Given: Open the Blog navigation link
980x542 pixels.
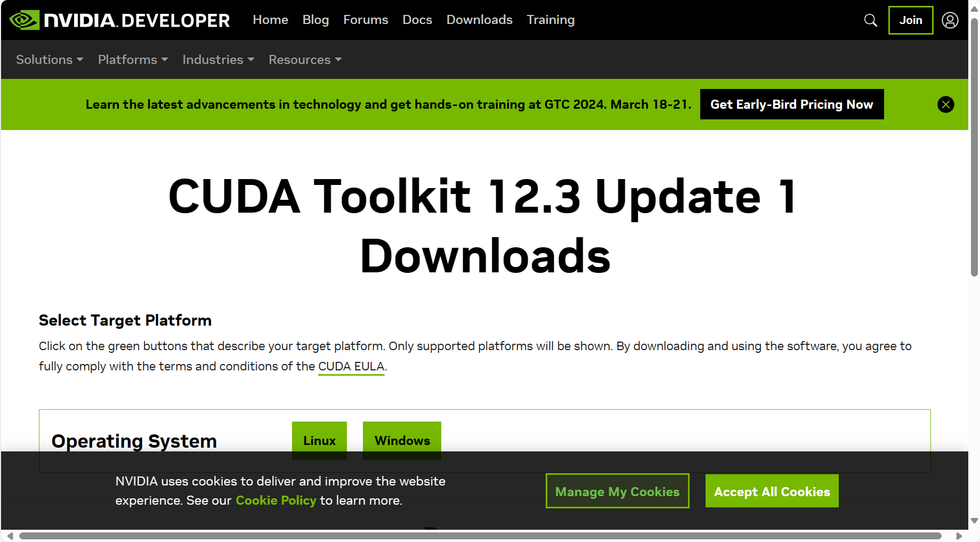Looking at the screenshot, I should [x=316, y=20].
